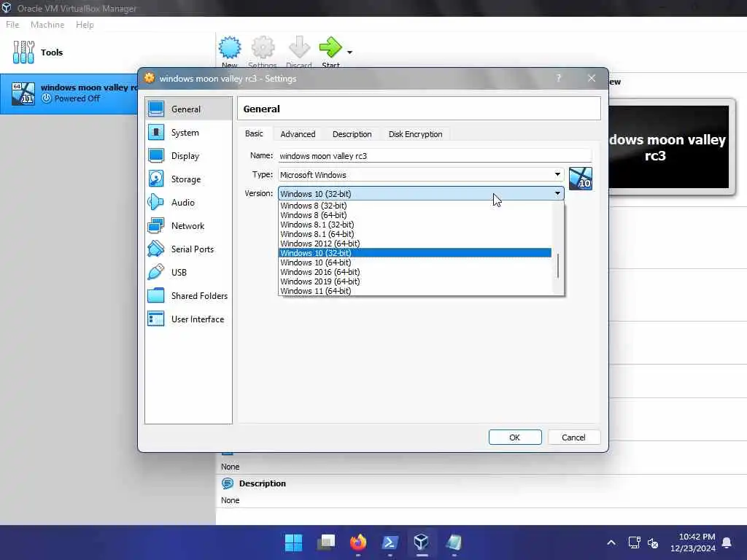Open the Audio settings category
The height and width of the screenshot is (560, 747).
coord(188,203)
